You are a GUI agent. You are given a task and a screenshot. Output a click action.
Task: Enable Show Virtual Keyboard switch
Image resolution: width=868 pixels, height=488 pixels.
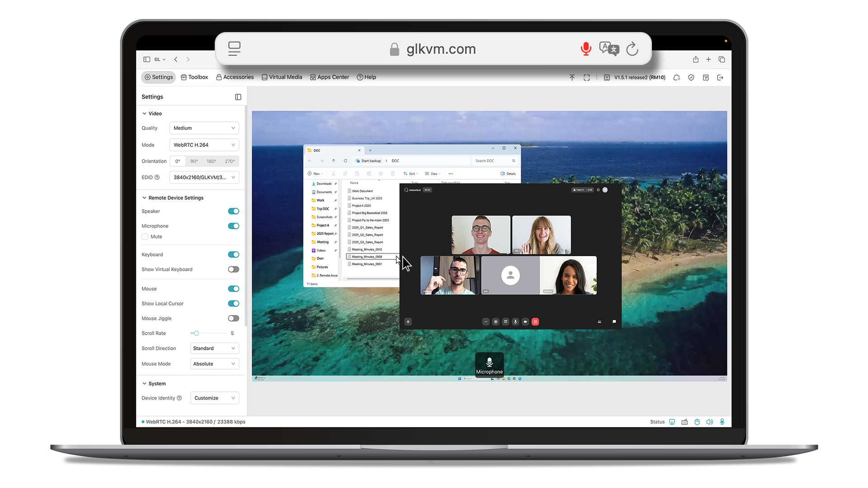point(233,269)
